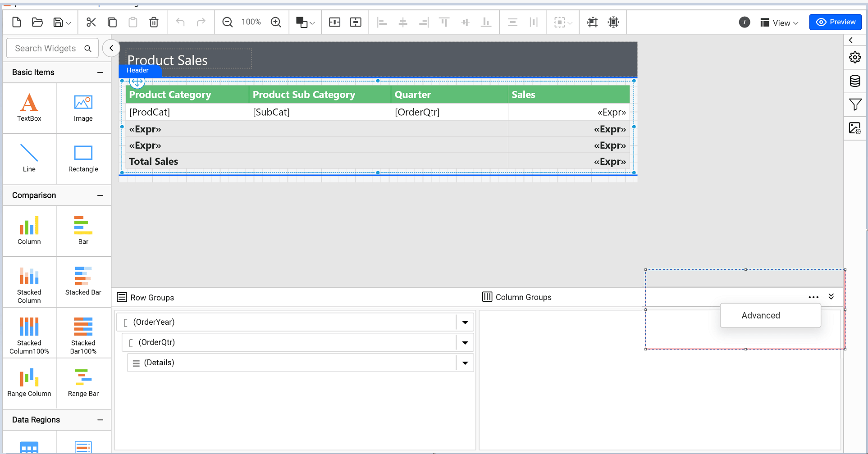Click the Preview button
The width and height of the screenshot is (868, 454).
click(835, 22)
